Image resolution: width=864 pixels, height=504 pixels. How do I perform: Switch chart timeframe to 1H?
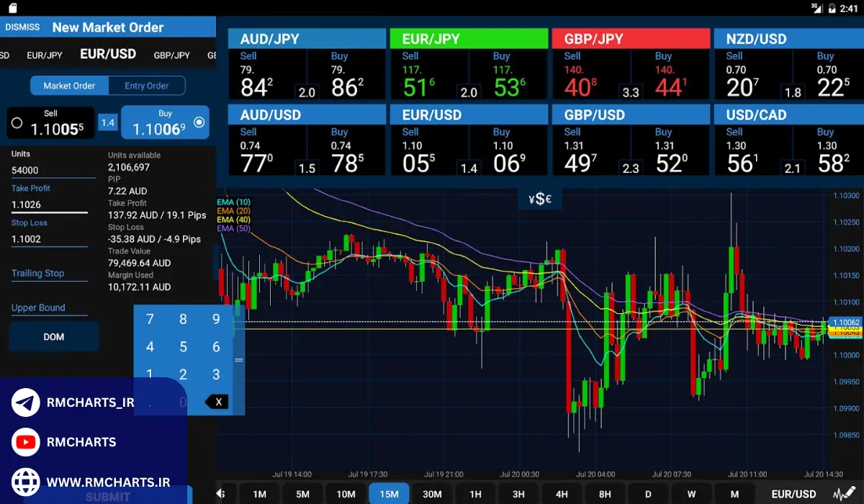click(475, 494)
